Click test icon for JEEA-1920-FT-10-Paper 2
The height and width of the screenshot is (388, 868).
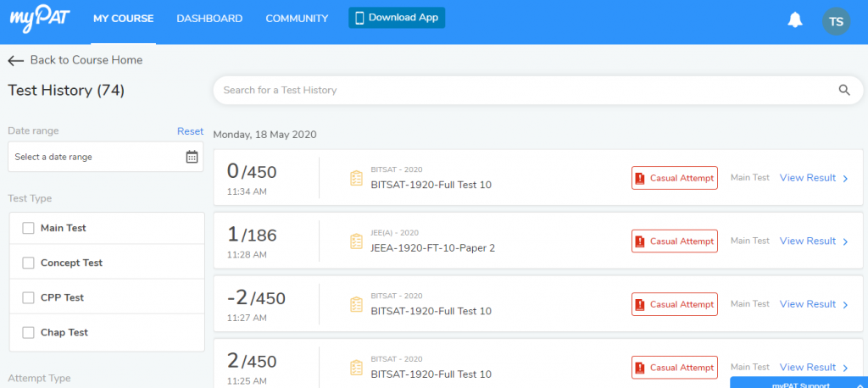(x=357, y=241)
